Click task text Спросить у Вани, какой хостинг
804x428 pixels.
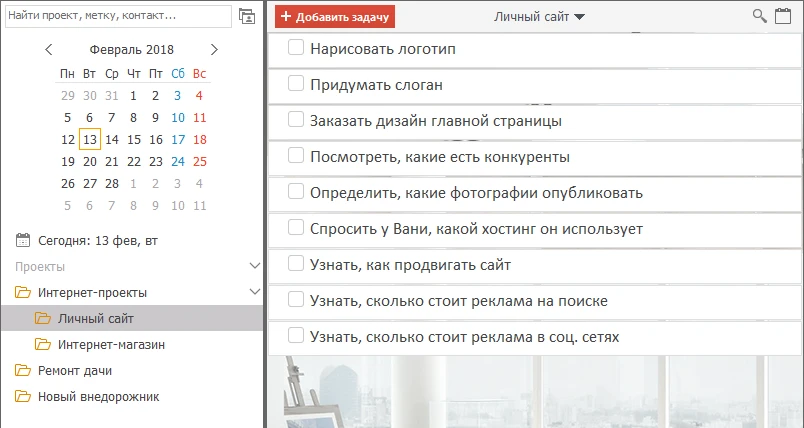coord(476,229)
